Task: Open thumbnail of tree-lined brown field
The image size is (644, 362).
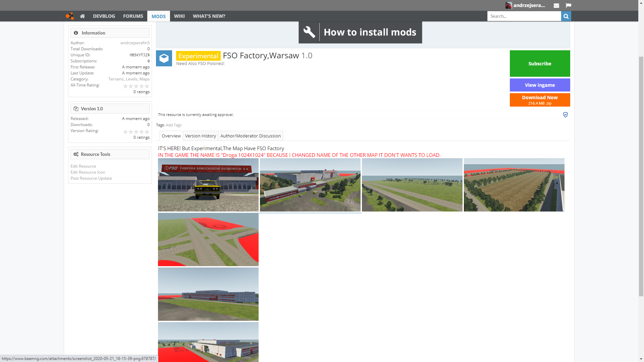Action: pyautogui.click(x=514, y=185)
